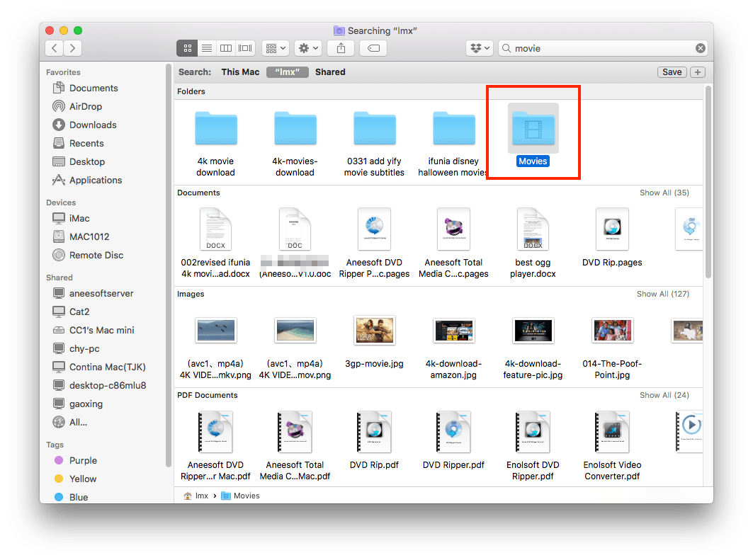Open the action gear menu
Screen dimensions: 753x560
[x=307, y=47]
